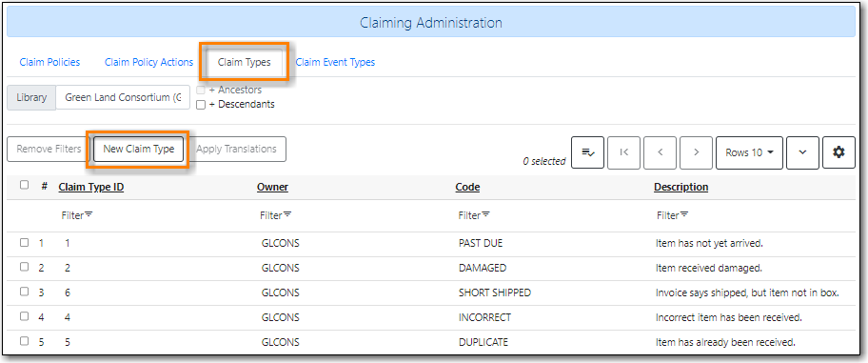The image size is (868, 363).
Task: Check the row for PAST DUE
Action: [25, 243]
